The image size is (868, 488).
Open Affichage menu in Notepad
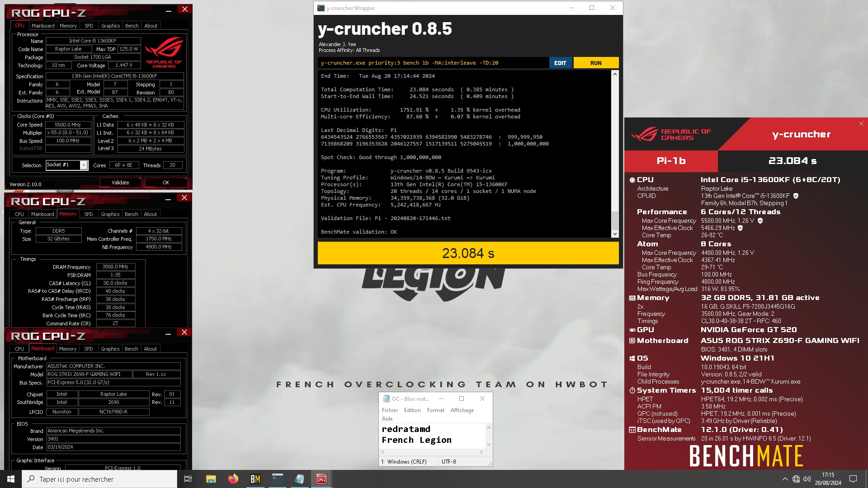tap(462, 410)
